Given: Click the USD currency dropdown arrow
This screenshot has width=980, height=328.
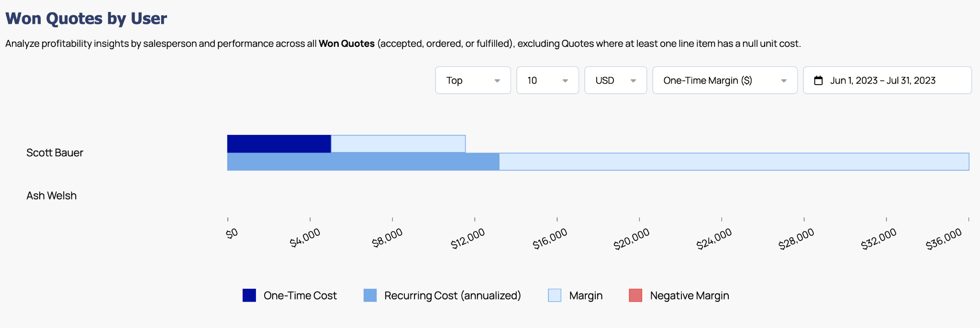Looking at the screenshot, I should [633, 81].
